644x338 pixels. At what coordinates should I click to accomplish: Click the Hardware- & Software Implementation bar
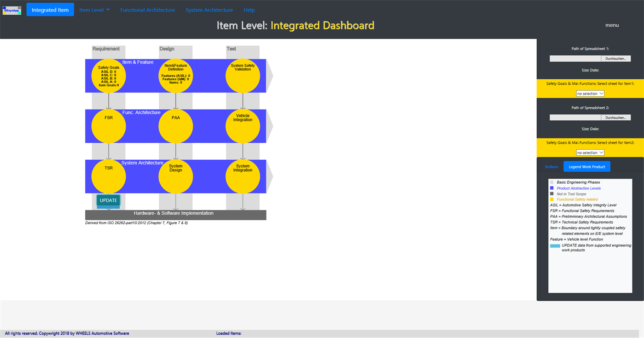pyautogui.click(x=176, y=215)
